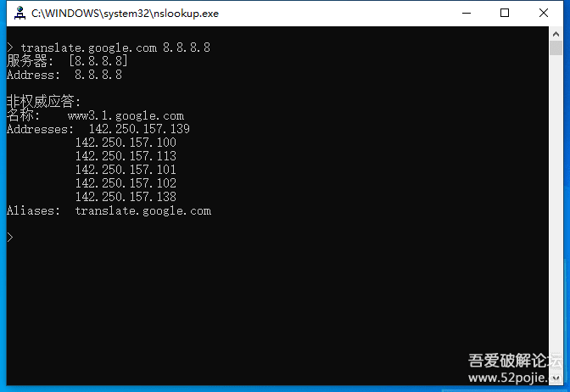Viewport: 570px width, 392px height.
Task: Click the address 142.250.157.138
Action: 126,197
